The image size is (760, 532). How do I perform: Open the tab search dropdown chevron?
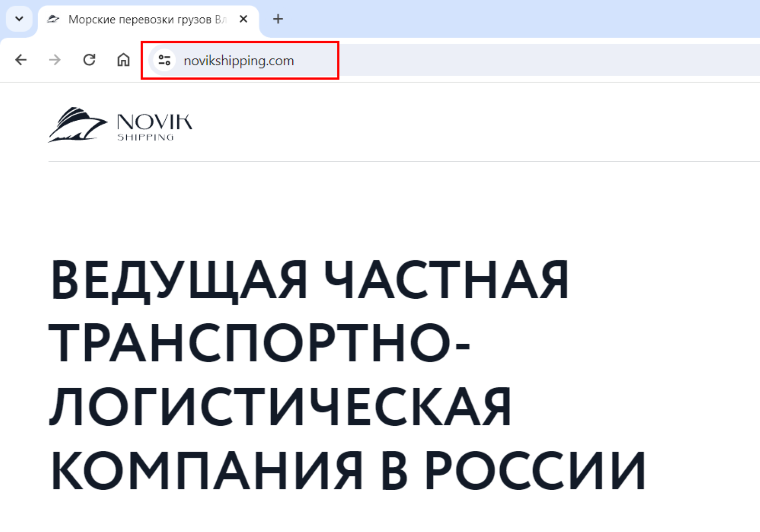click(19, 19)
